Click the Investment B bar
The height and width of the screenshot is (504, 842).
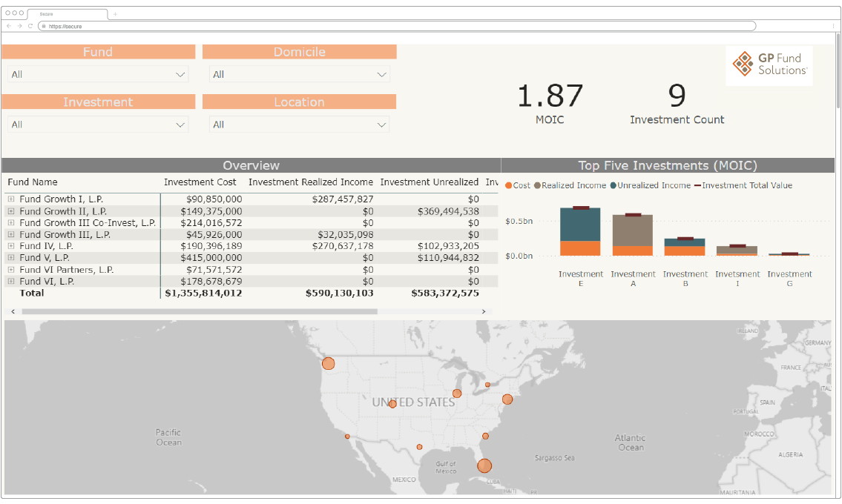coord(685,247)
